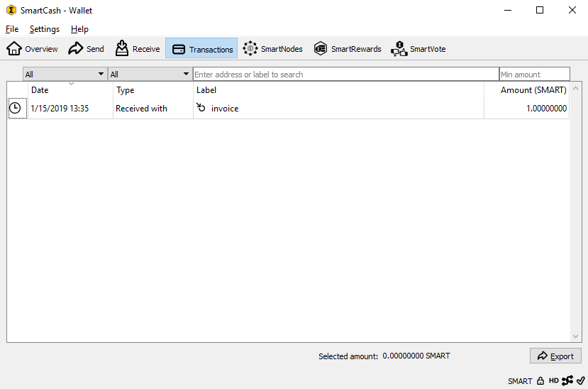Select the Transactions tab

click(201, 49)
